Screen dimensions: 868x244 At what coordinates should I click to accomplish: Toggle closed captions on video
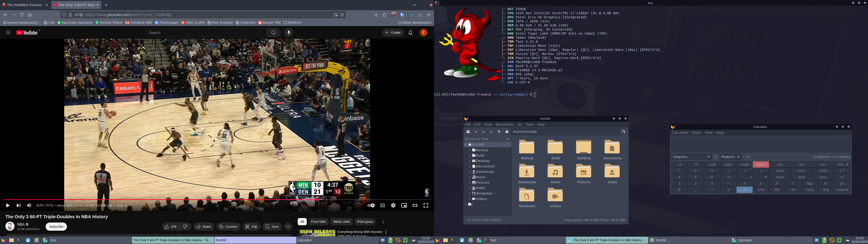[382, 206]
